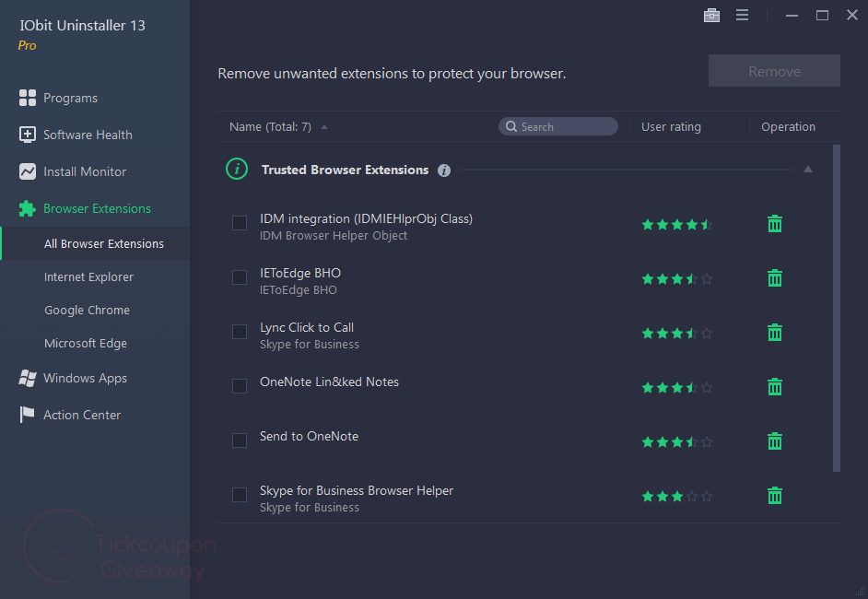Click the green trusted status circle icon

pyautogui.click(x=237, y=169)
